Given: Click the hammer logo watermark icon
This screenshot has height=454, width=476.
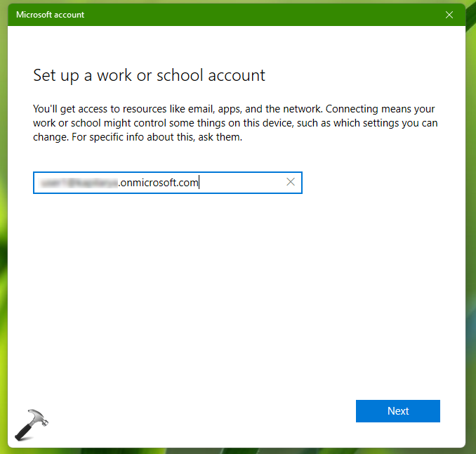Looking at the screenshot, I should [32, 422].
